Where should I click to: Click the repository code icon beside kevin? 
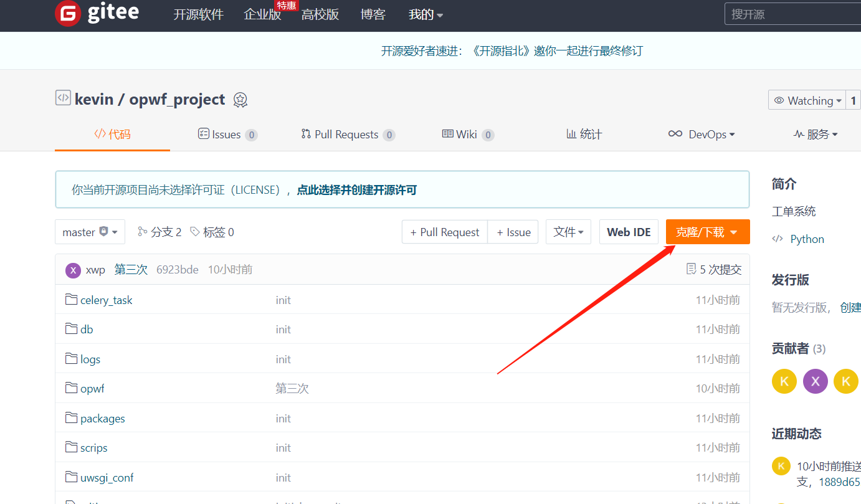point(63,98)
